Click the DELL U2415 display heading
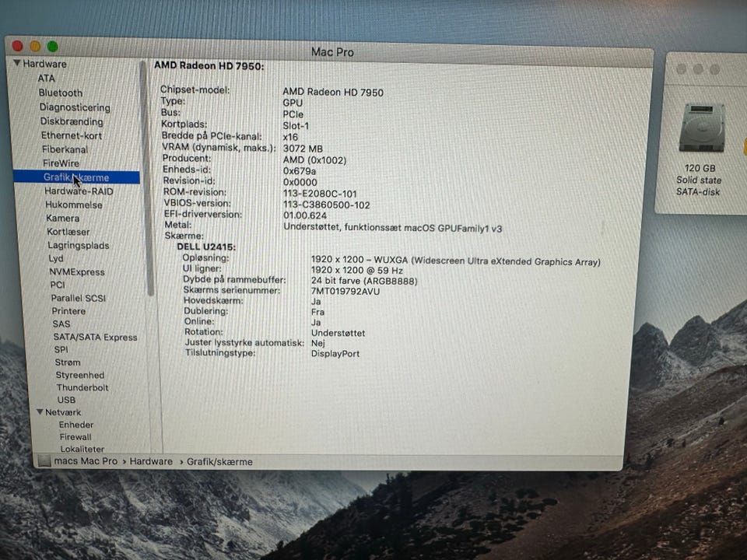 (206, 247)
